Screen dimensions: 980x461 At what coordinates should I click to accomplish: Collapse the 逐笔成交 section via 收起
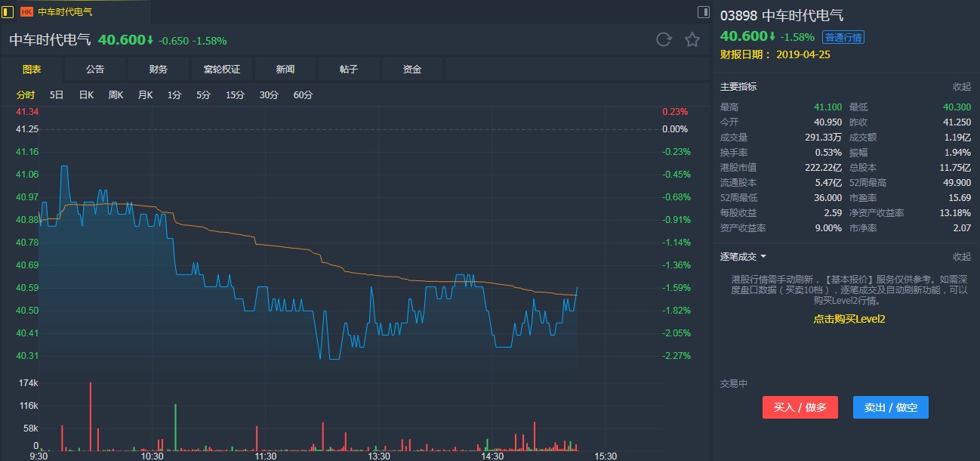click(961, 257)
